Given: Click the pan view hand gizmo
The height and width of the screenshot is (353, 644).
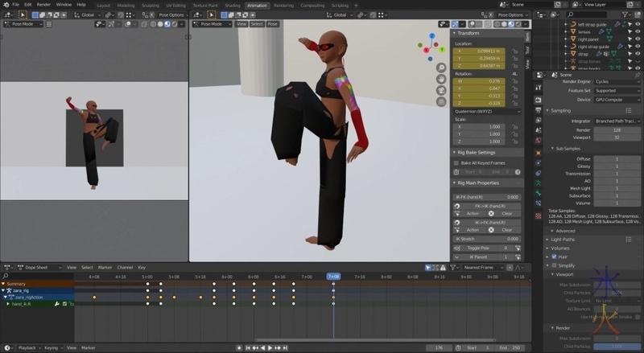Looking at the screenshot, I should [x=441, y=80].
